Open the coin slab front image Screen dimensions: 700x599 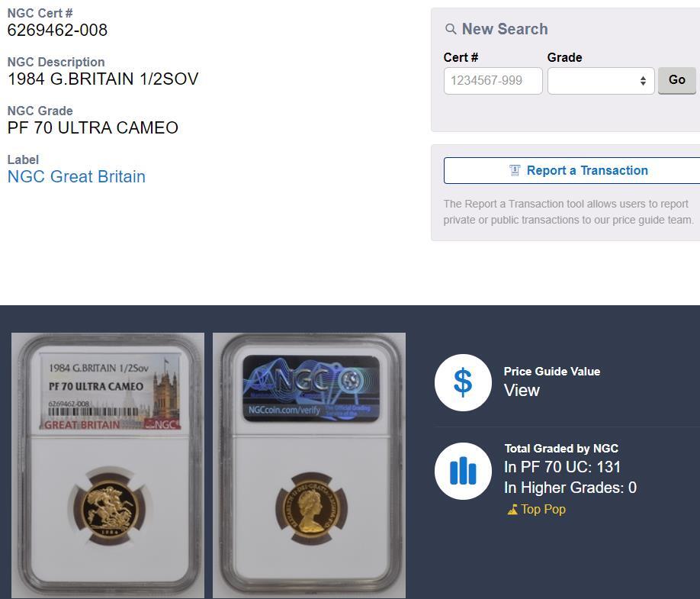click(108, 465)
